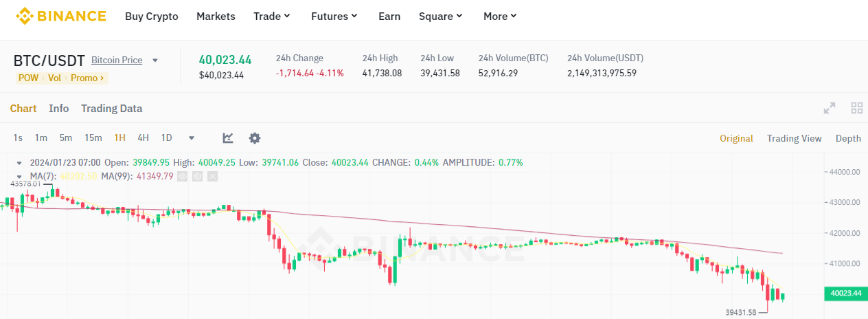
Task: Click the Vol tag
Action: 54,78
